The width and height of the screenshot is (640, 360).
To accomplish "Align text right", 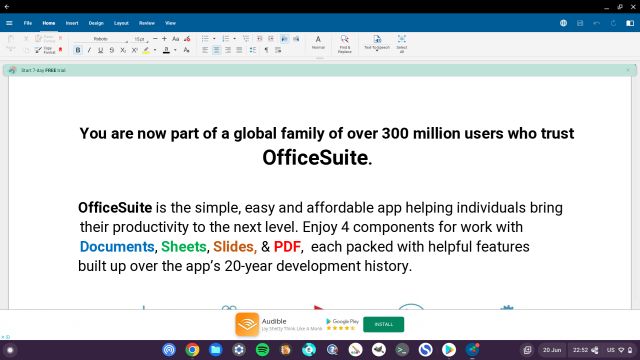I will click(x=228, y=50).
